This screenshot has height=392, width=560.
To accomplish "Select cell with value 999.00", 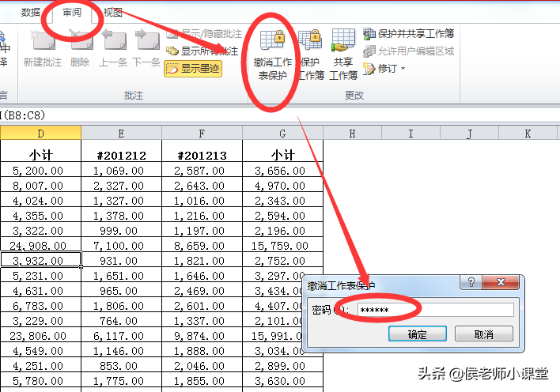I will (122, 230).
